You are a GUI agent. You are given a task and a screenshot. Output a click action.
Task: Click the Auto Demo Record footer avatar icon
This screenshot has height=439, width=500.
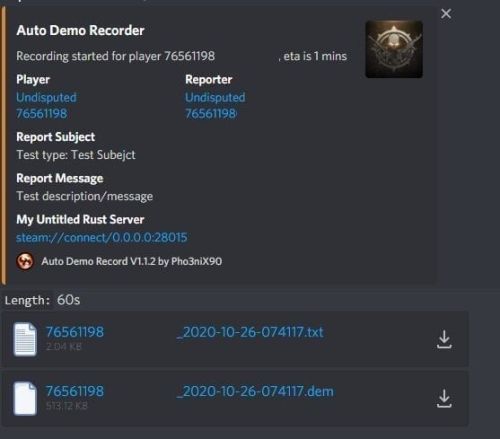(x=25, y=261)
